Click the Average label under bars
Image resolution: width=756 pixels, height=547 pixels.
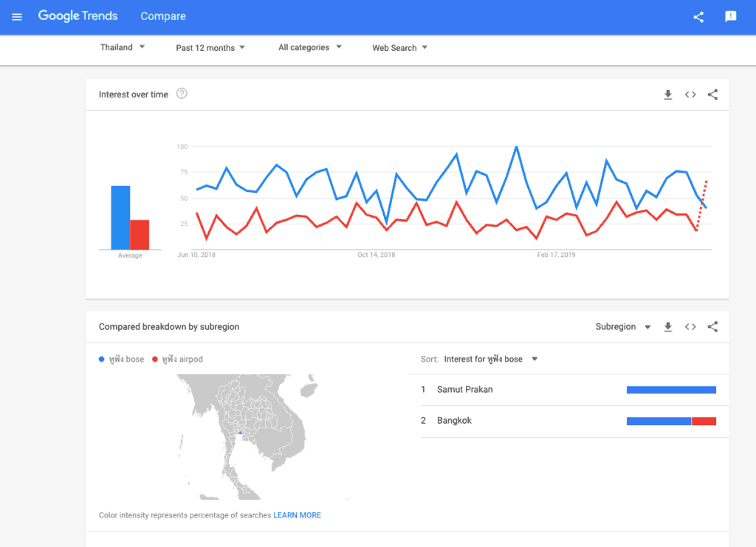coord(130,255)
